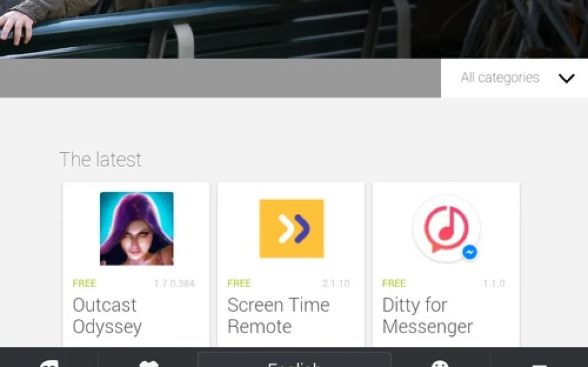Click the FREE label under Screen Time Remote

point(239,283)
